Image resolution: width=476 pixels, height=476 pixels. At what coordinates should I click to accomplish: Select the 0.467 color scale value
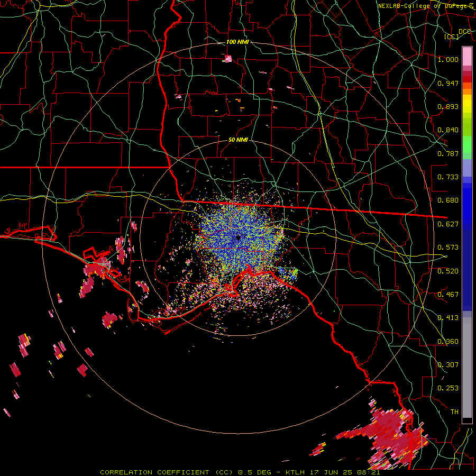pyautogui.click(x=448, y=295)
